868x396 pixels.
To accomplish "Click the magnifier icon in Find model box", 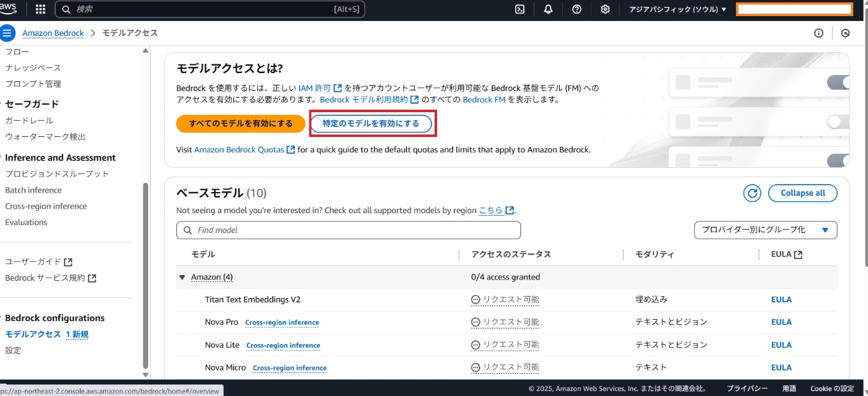I will tap(188, 231).
